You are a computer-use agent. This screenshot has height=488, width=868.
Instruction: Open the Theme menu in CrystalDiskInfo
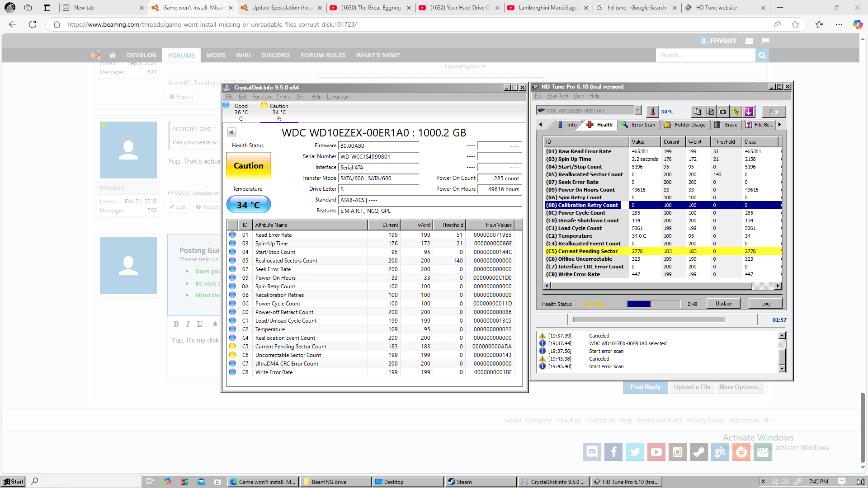[284, 97]
